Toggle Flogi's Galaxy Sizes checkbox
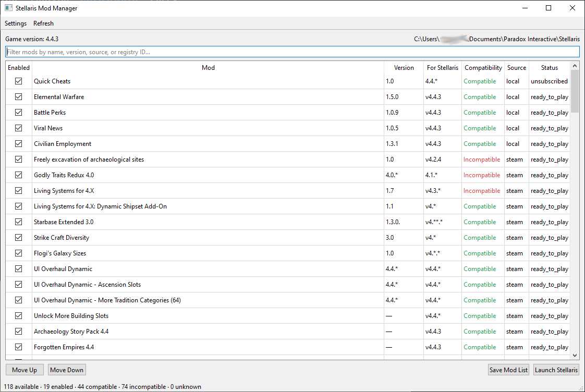Screen dimensions: 585x392 pyautogui.click(x=18, y=253)
